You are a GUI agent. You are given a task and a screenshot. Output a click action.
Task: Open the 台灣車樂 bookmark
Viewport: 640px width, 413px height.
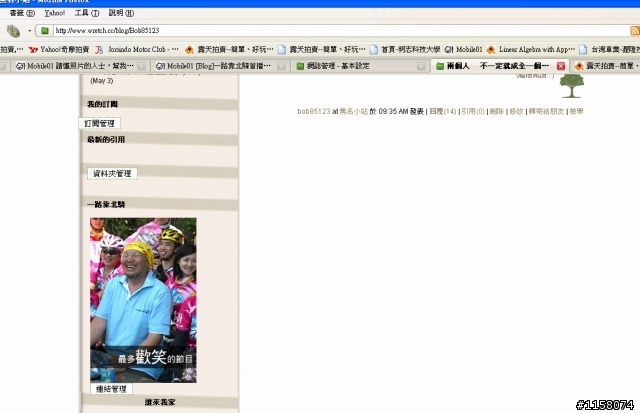pos(609,50)
